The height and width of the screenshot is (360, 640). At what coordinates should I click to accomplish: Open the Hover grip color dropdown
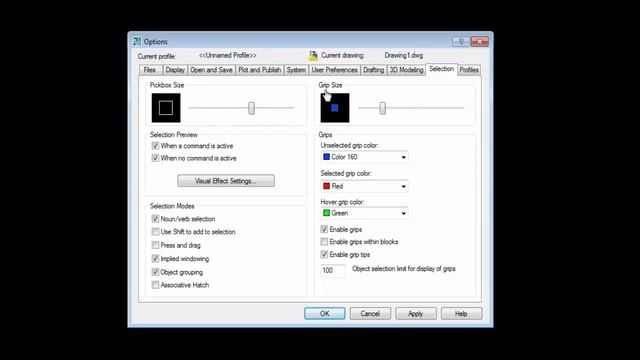[364, 213]
